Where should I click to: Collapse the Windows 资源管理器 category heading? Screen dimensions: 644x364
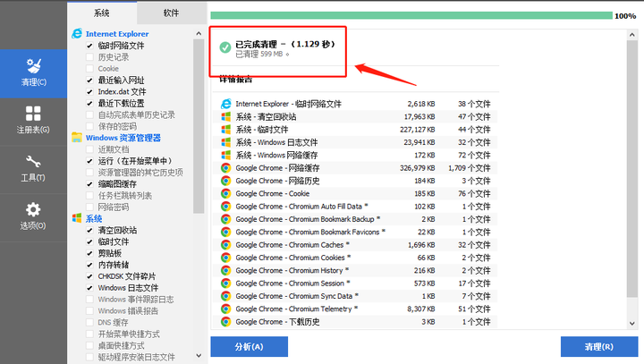point(123,138)
